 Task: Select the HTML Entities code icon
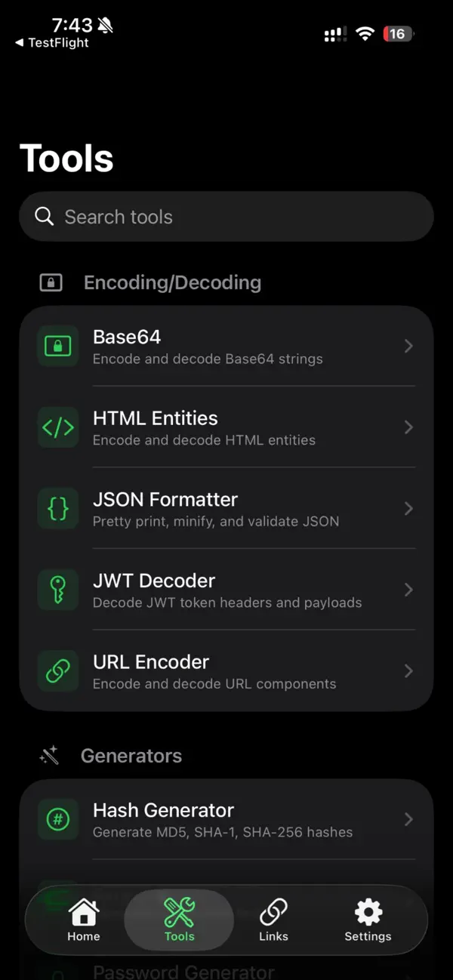click(x=58, y=427)
